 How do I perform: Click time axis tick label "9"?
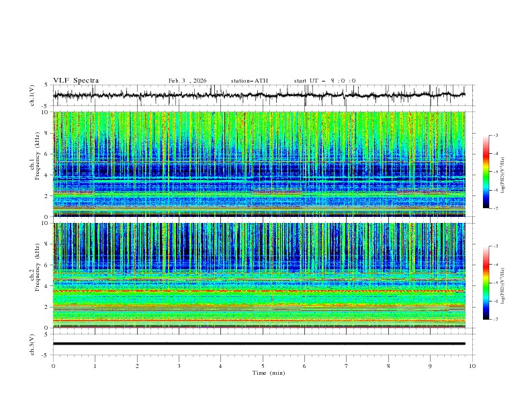click(430, 366)
